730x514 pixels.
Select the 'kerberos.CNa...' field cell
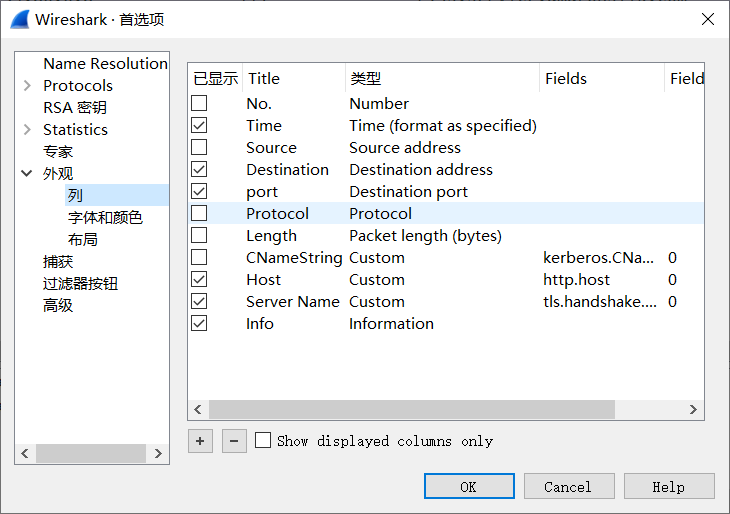coord(598,257)
